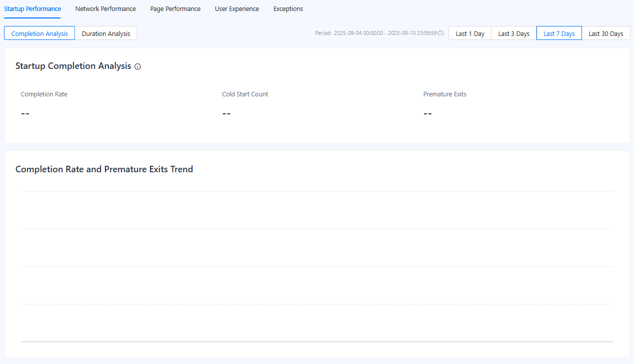This screenshot has height=364, width=634.
Task: Click the Startup Performance tab
Action: point(32,9)
